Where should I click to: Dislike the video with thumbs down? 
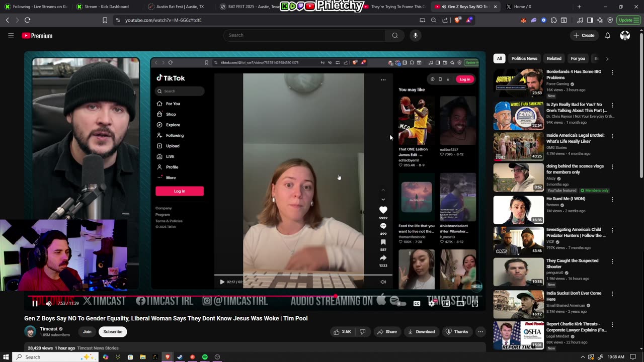click(362, 332)
